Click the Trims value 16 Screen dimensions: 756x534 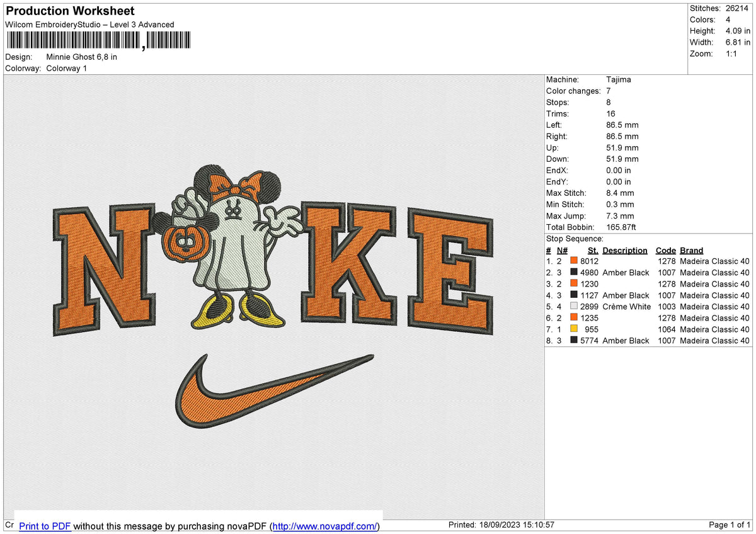[611, 113]
